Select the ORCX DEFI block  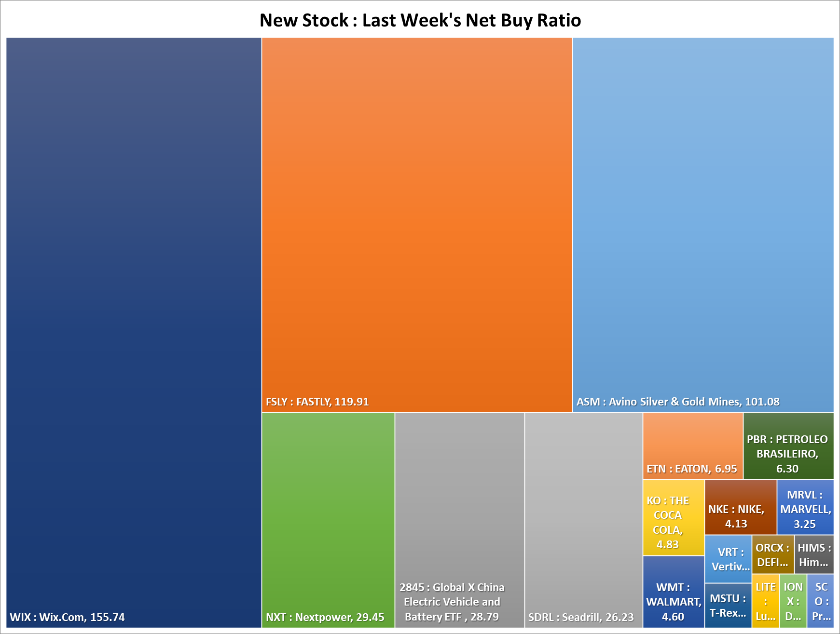[x=773, y=554]
